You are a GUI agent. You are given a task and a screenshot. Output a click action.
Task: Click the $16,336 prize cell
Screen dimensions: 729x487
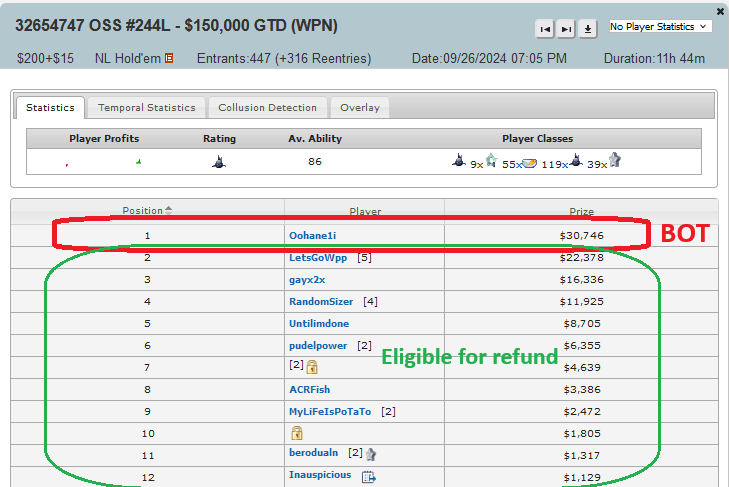click(x=581, y=280)
